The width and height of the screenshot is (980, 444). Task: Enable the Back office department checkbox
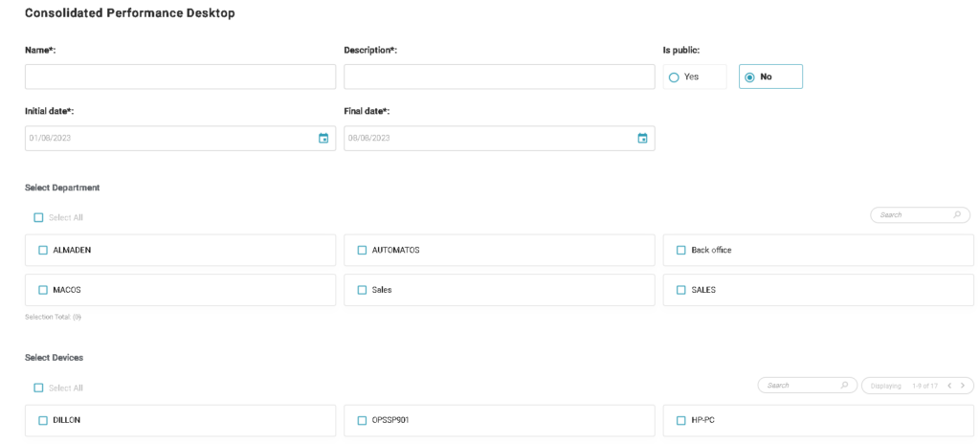pos(681,250)
